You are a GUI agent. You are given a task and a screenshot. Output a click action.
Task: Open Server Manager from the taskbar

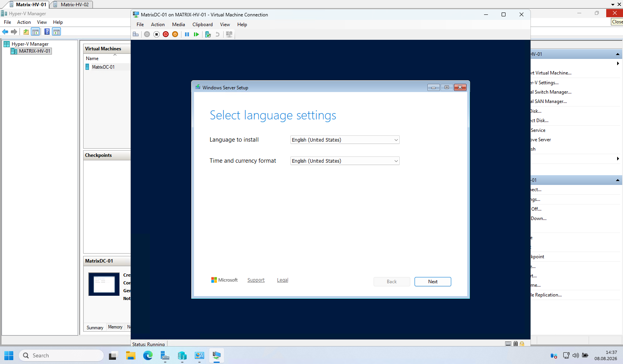165,355
